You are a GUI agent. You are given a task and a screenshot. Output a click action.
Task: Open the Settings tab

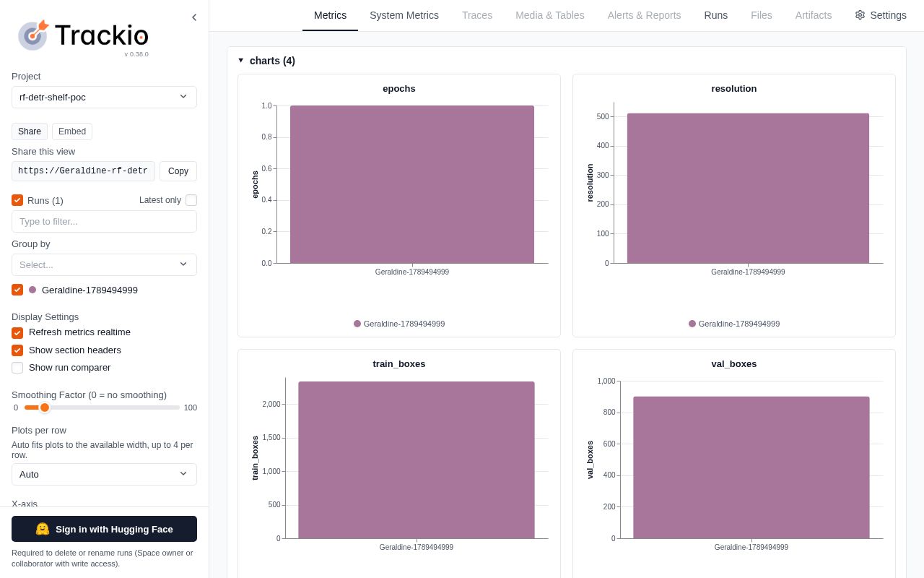[881, 15]
